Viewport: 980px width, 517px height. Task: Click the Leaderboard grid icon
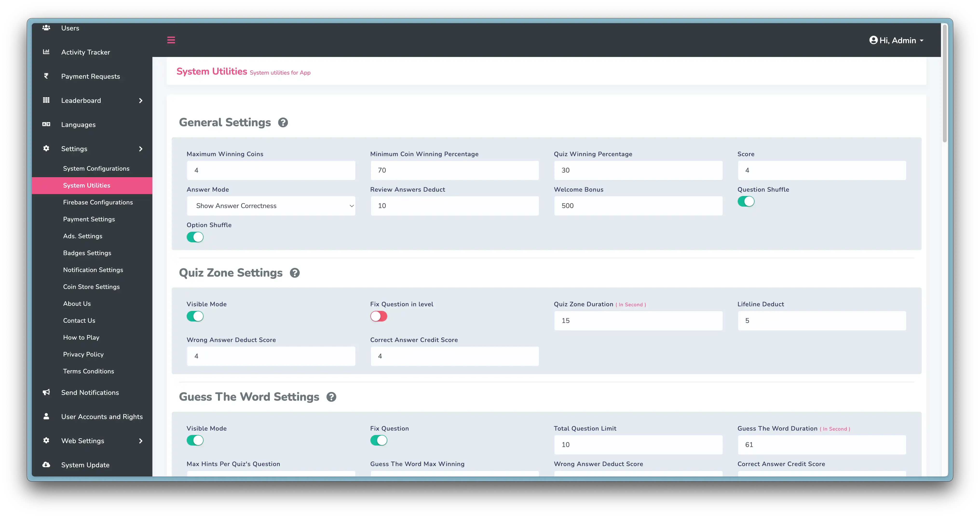tap(46, 100)
